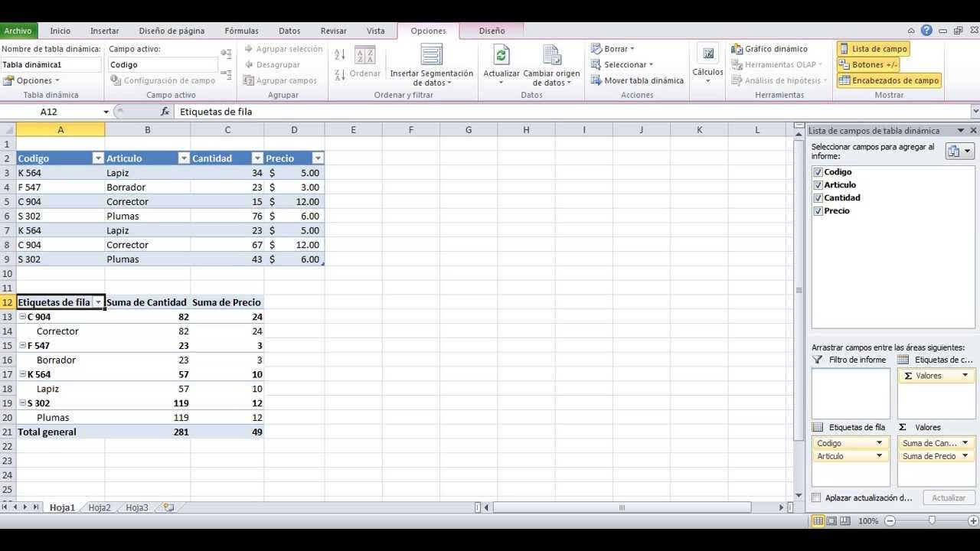Minimize the ribbon with the caret icon
Screen dimensions: 980x551
[913, 31]
